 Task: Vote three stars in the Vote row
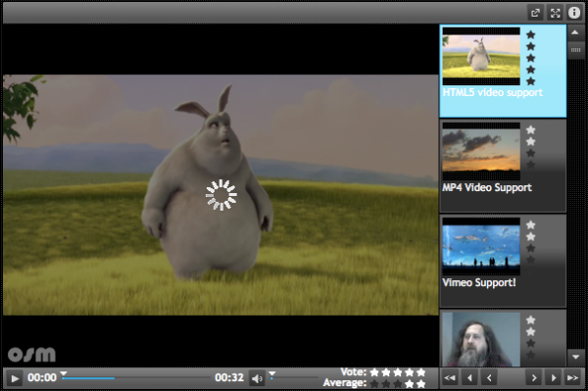point(398,372)
